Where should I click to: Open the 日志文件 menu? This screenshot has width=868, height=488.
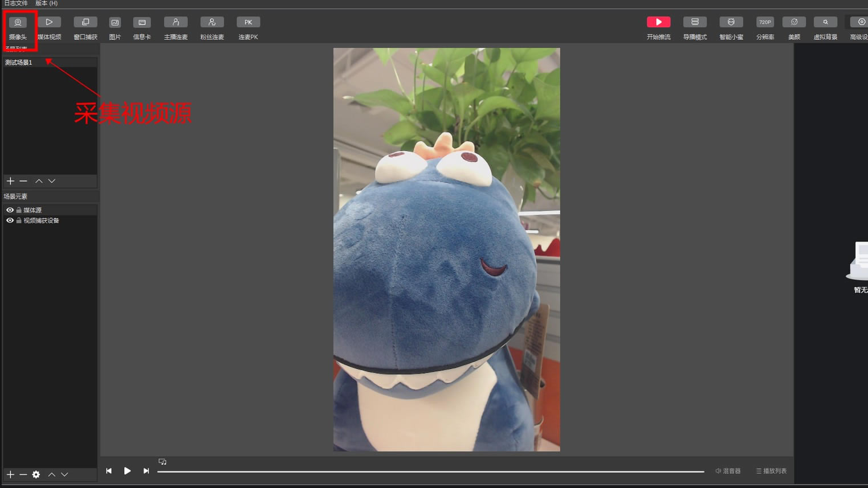tap(16, 3)
